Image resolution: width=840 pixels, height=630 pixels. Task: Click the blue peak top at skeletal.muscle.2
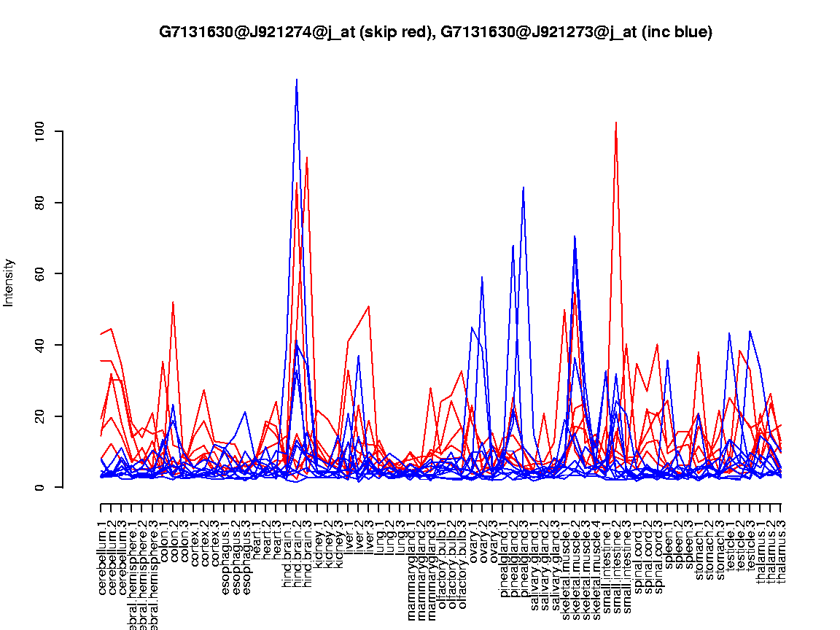pos(575,236)
